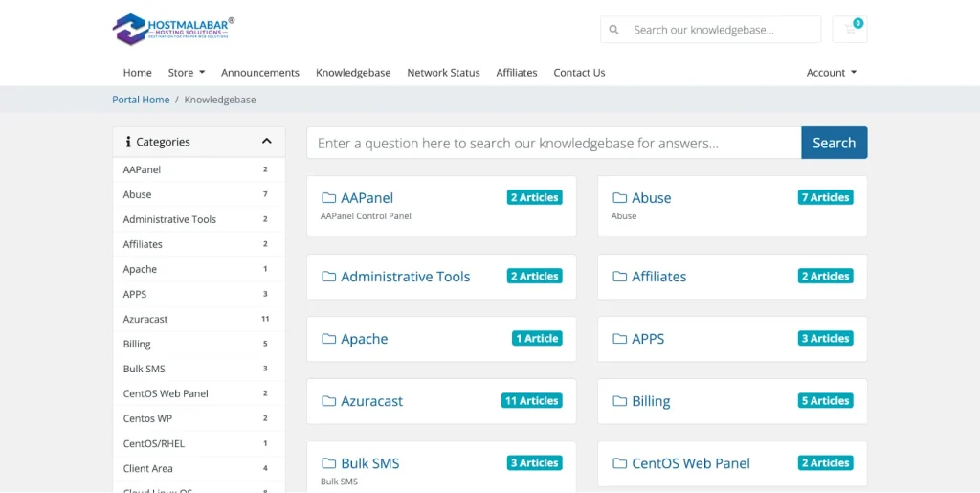The width and height of the screenshot is (980, 493).
Task: Click the Affiliates card folder icon
Action: [x=619, y=277]
